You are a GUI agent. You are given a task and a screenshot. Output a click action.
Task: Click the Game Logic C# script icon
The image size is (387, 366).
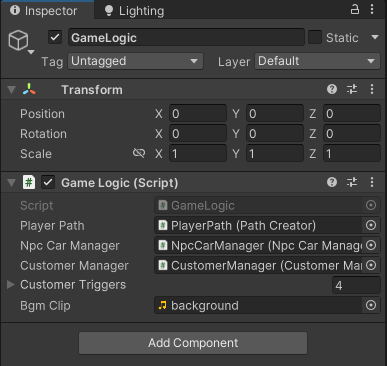pos(29,182)
